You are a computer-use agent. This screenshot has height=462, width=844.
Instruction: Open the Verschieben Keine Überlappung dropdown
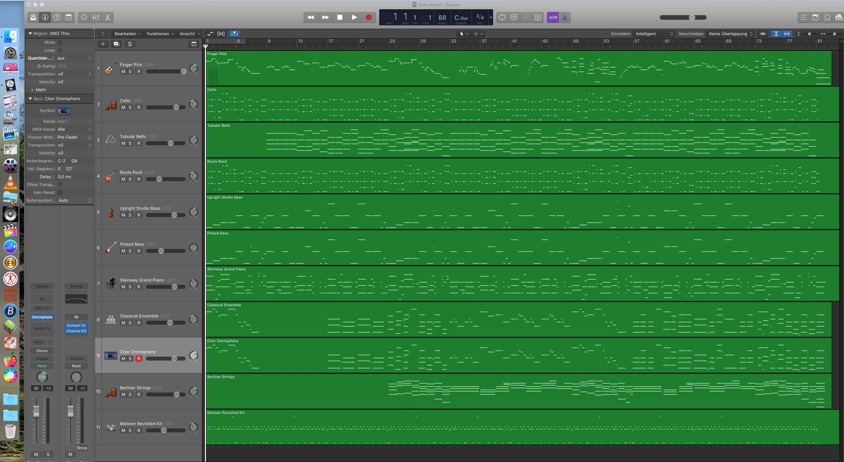point(730,33)
